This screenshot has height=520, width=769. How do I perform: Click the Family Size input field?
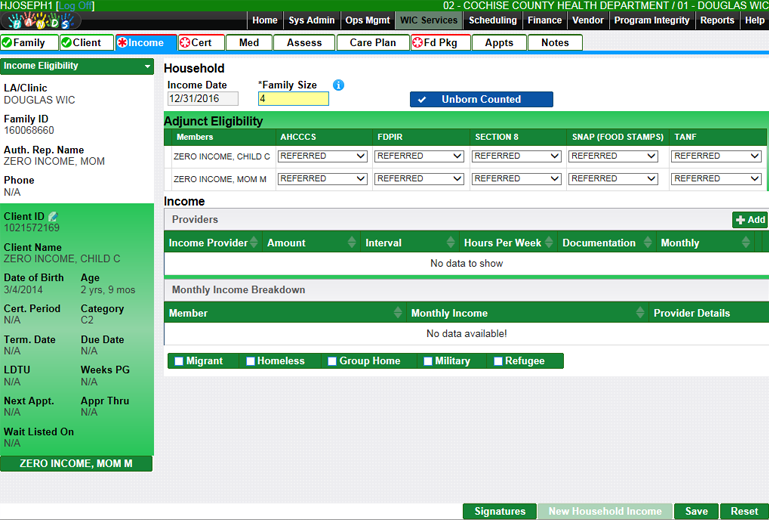[292, 99]
